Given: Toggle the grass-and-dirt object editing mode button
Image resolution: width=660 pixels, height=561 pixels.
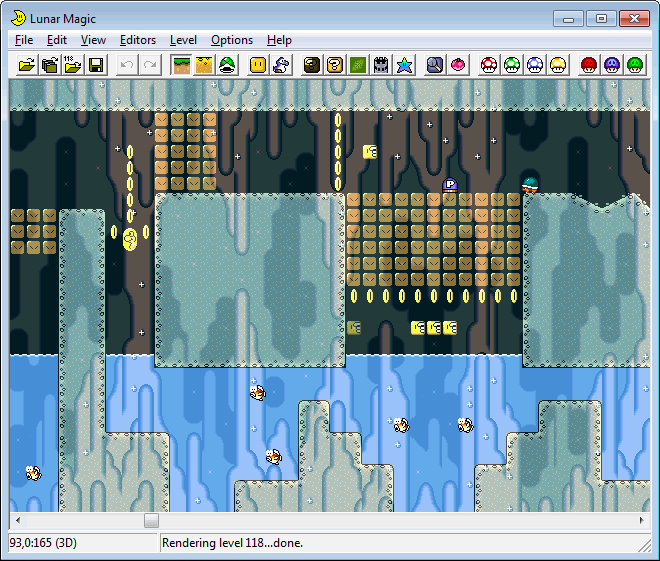Looking at the screenshot, I should tap(181, 65).
